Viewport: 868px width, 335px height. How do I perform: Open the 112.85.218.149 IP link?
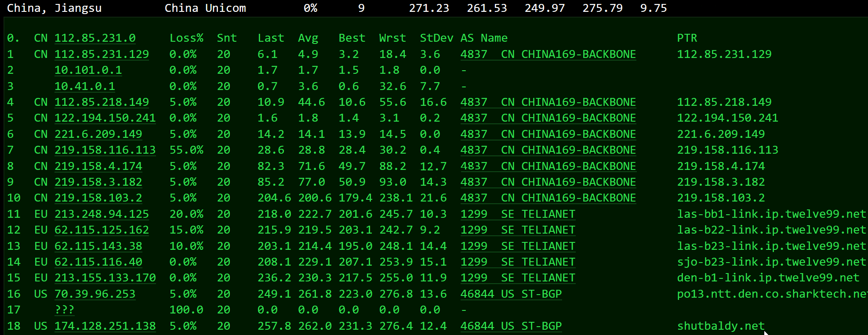(x=102, y=102)
